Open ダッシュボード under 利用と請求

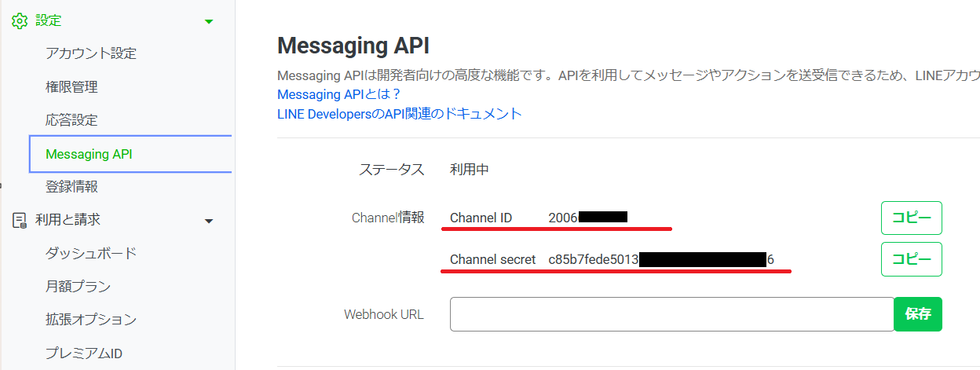pos(91,253)
